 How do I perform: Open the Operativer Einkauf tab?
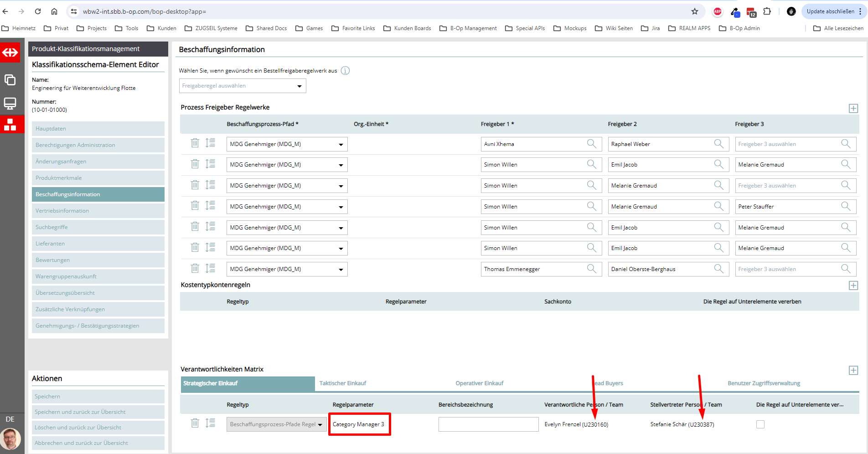(479, 383)
